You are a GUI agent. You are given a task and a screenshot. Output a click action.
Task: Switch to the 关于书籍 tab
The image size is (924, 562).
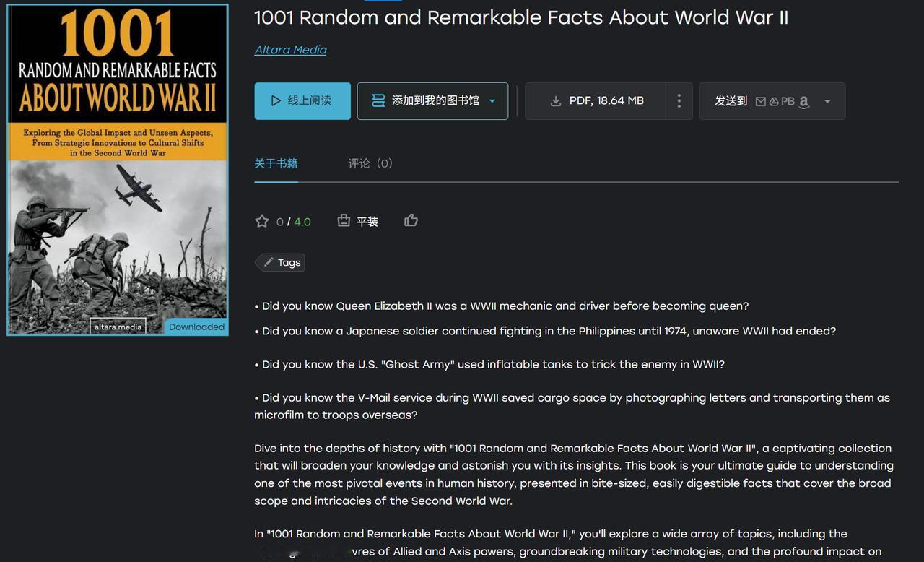click(276, 163)
